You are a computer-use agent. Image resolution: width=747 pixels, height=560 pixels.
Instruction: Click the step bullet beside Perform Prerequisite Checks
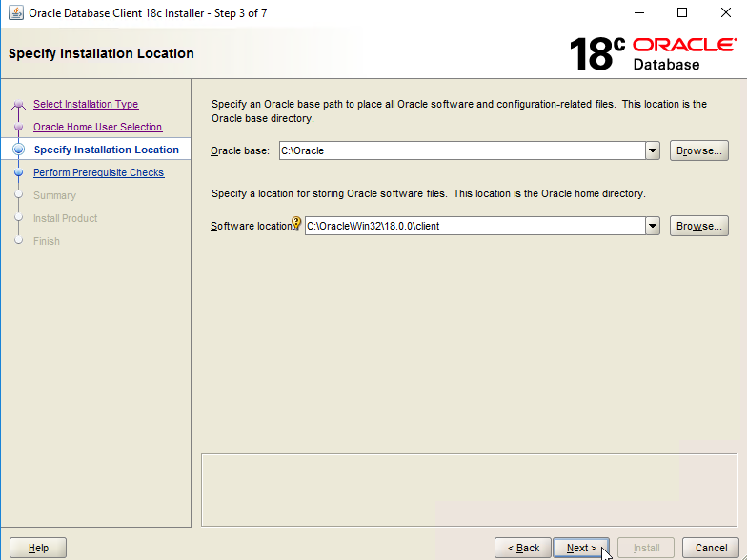[x=19, y=172]
